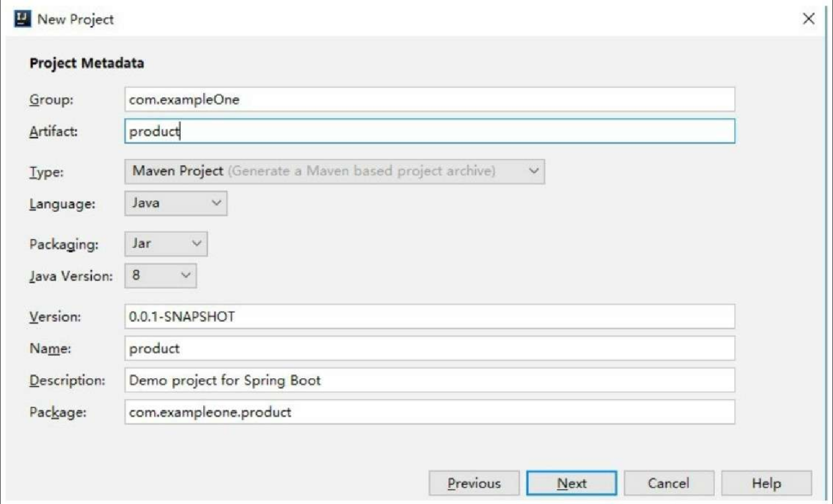Click the Version field with 0.0.1-SNAPSHOT
The image size is (833, 504).
tap(430, 316)
